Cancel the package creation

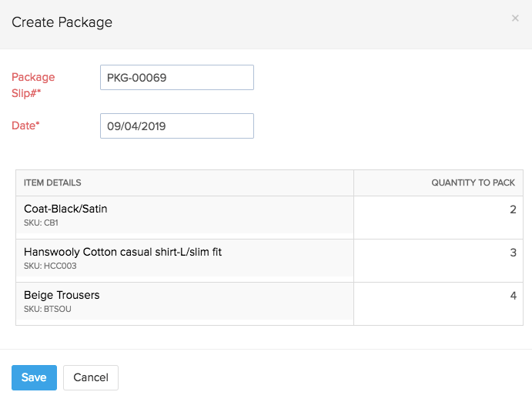(x=91, y=377)
